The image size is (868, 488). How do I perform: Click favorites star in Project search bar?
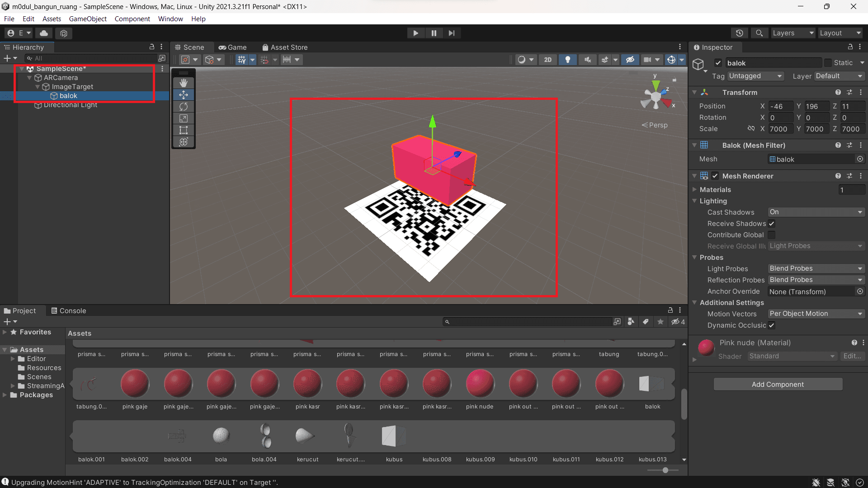point(660,322)
